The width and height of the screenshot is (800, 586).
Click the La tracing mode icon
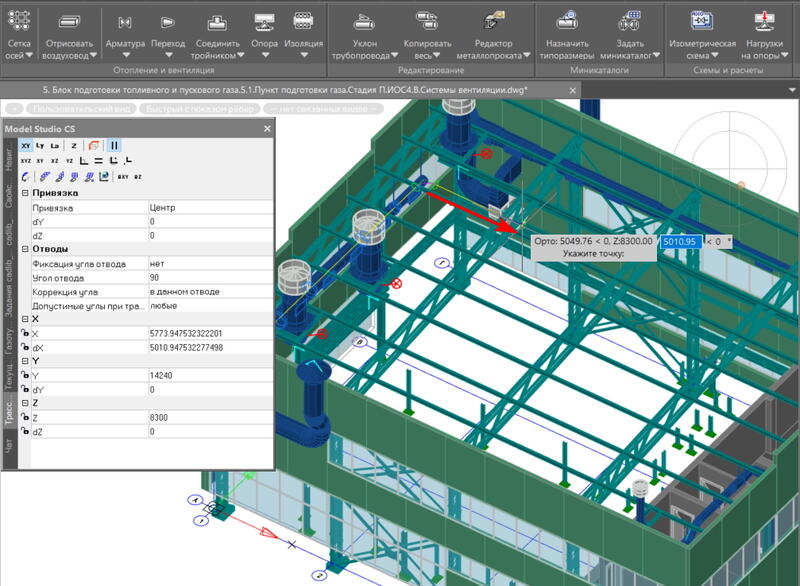coord(55,146)
